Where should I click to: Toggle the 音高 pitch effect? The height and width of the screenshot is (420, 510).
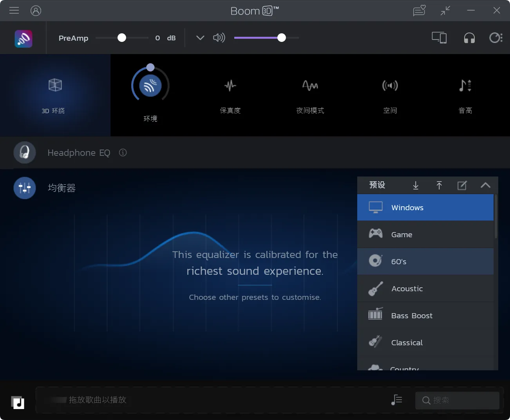465,85
